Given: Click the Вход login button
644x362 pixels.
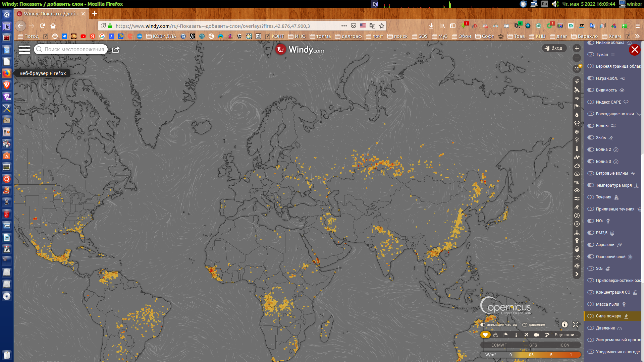Looking at the screenshot, I should [x=554, y=48].
